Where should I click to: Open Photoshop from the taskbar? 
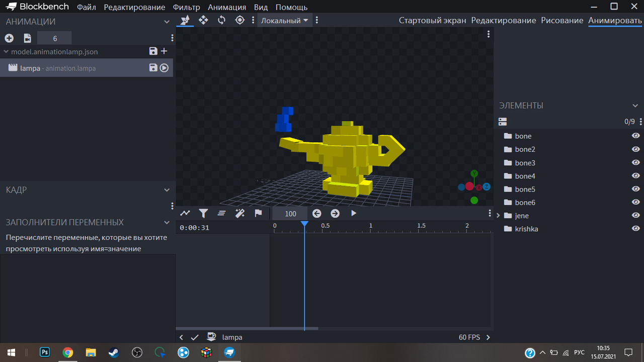pos(45,352)
